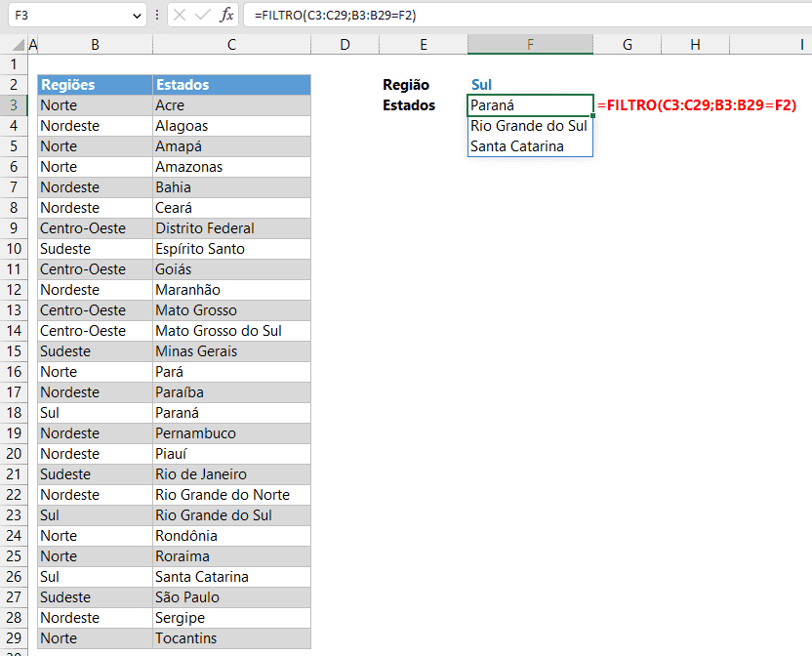Select the Rio Grande do Sul cell in column C

coord(231,515)
